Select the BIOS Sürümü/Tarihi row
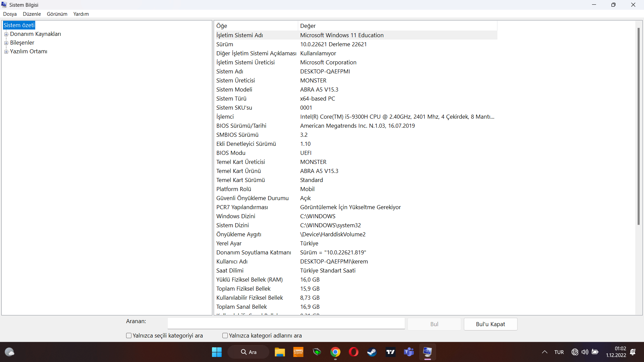Screen dimensions: 644x362 [356, 126]
